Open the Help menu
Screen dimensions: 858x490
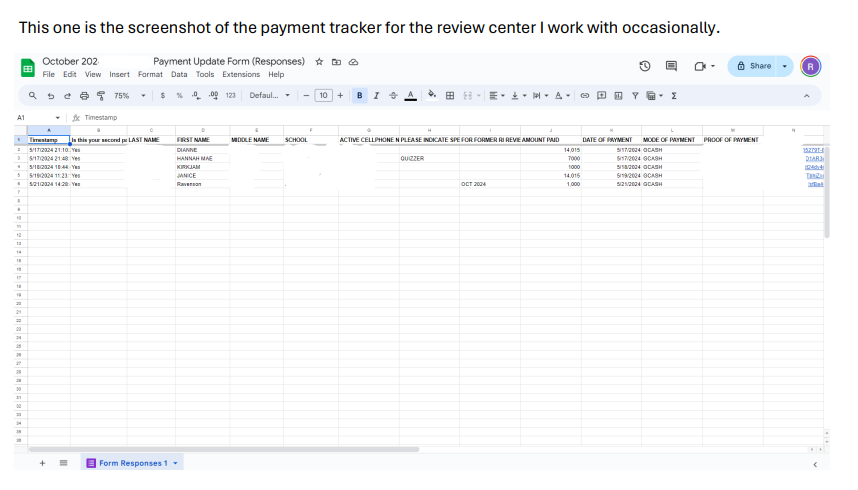click(276, 74)
